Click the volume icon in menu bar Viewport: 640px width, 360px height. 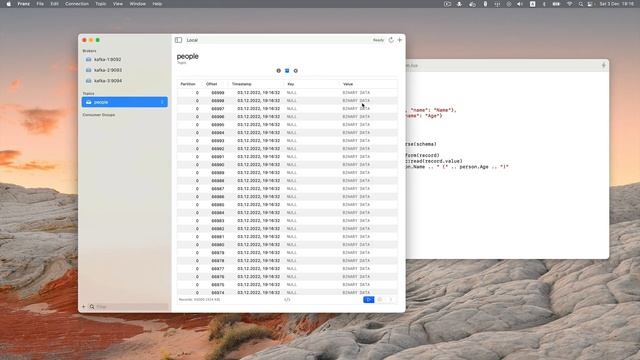(x=520, y=4)
